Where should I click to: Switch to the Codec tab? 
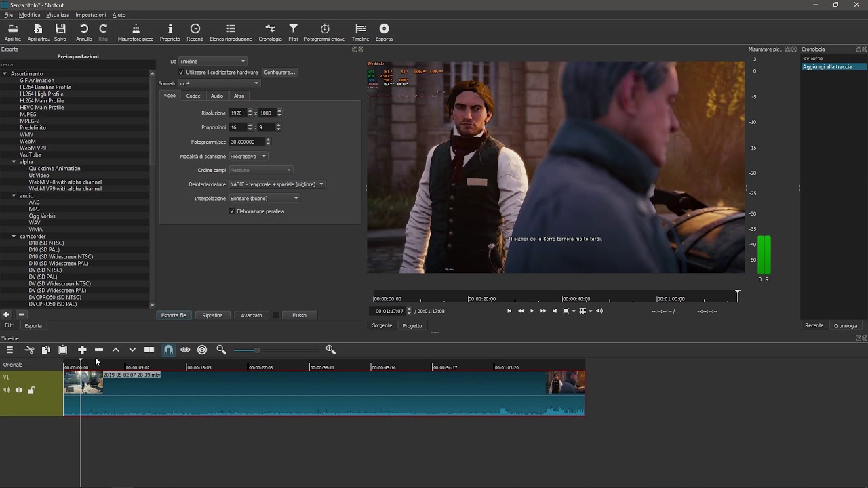point(193,96)
